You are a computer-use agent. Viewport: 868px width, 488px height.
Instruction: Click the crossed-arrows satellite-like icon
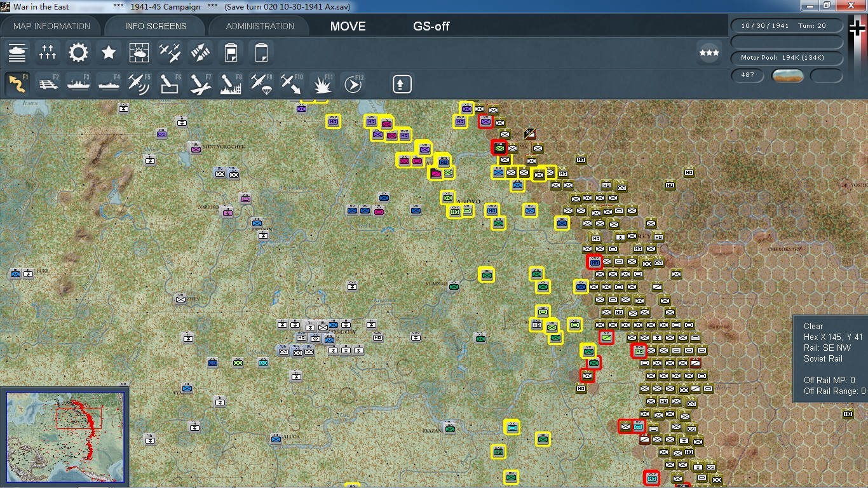[200, 52]
